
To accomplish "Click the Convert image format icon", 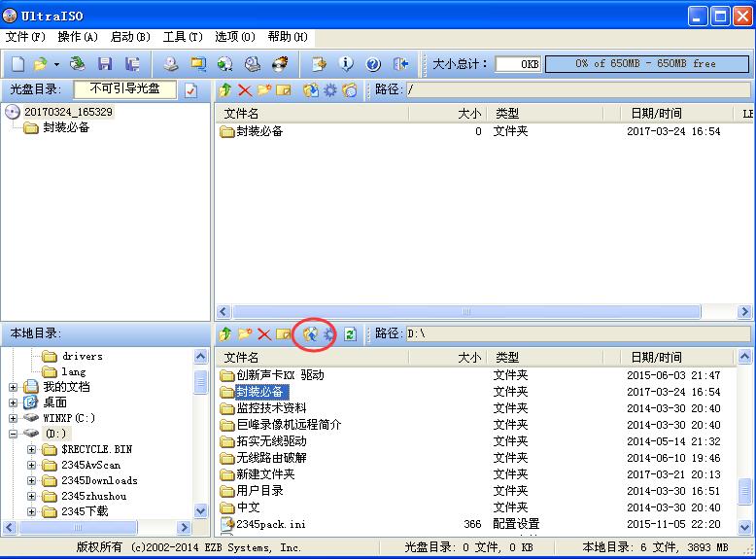I will click(198, 63).
